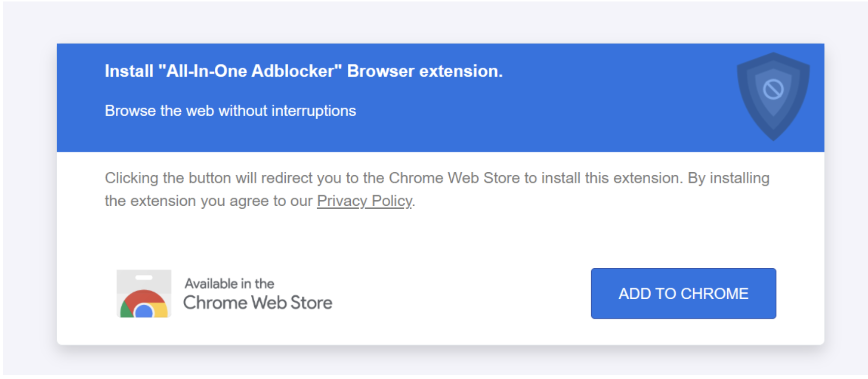Click the "the extension you agree to our" text
Screen dimensions: 868x379
tap(209, 201)
